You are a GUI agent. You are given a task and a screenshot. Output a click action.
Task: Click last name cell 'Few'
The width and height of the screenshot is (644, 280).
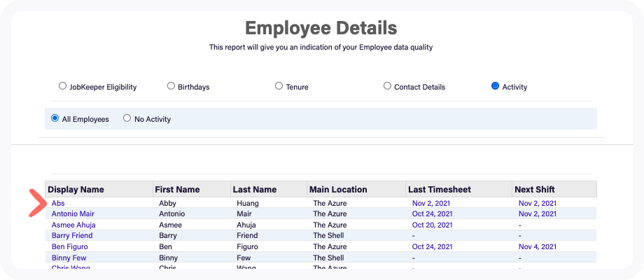[x=243, y=258]
